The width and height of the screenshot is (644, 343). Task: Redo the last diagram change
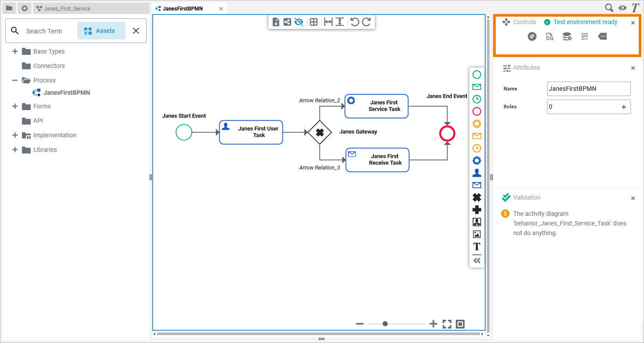(366, 22)
